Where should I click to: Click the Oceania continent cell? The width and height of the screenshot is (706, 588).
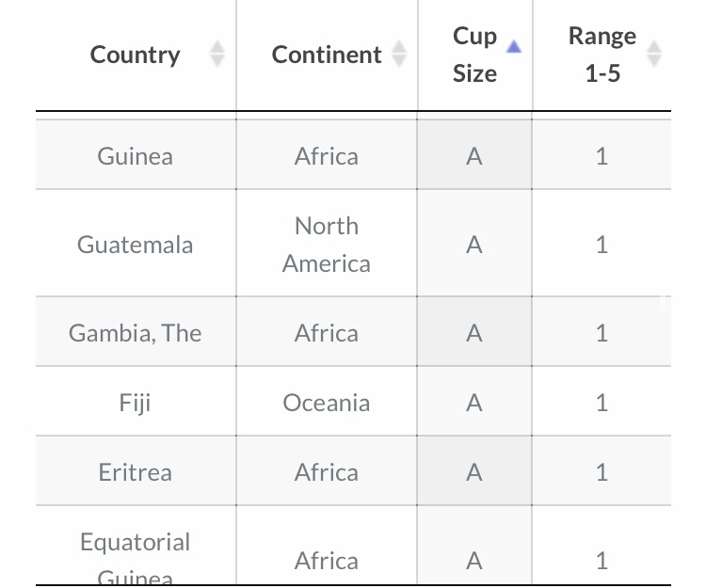327,402
